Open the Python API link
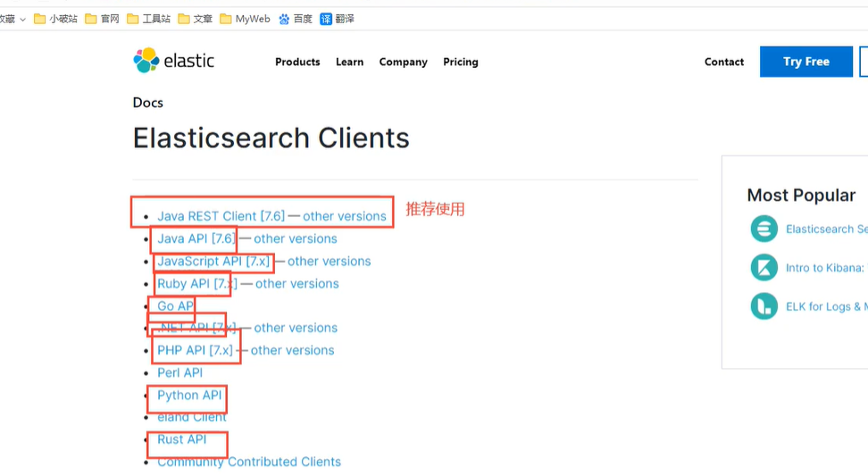Image resolution: width=868 pixels, height=476 pixels. tap(189, 396)
